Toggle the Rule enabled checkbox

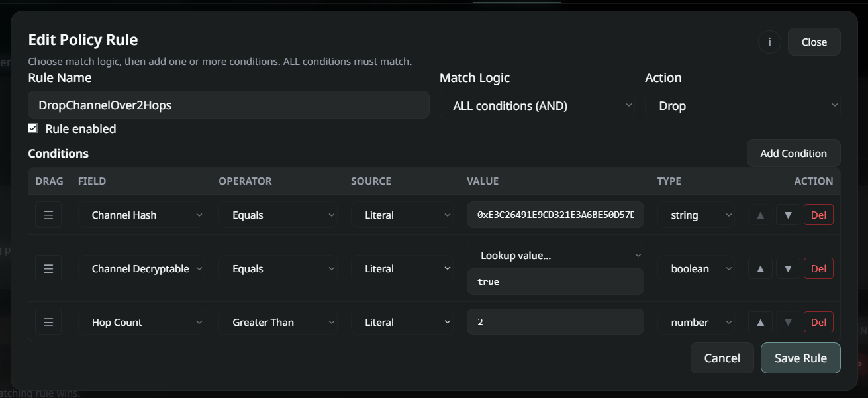33,128
